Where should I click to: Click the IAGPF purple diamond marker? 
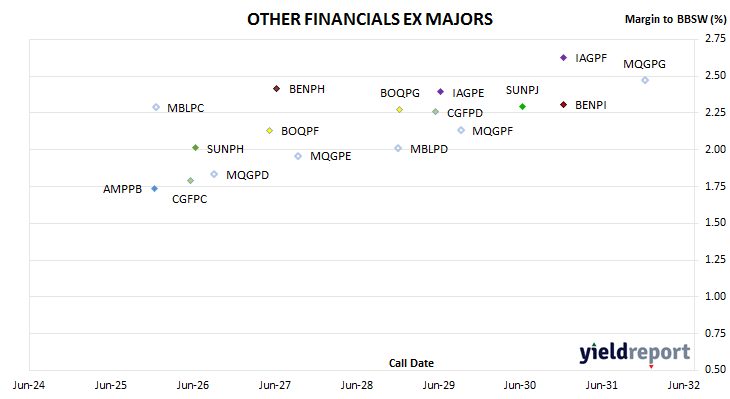pyautogui.click(x=563, y=58)
